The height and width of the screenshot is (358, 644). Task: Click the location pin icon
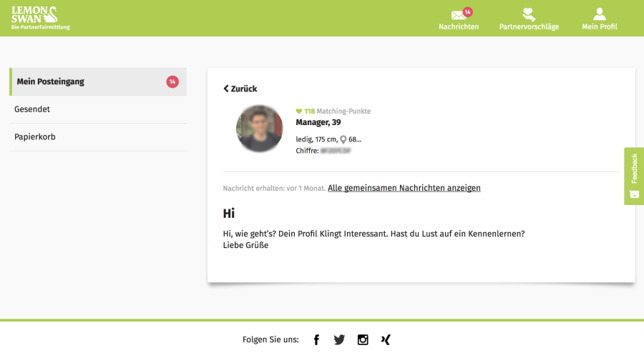pos(343,140)
